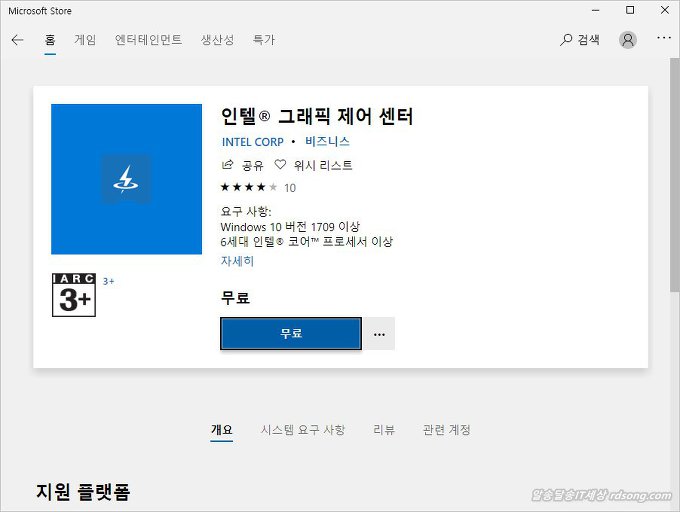Click the IARC 3+ rating badge
The width and height of the screenshot is (680, 512).
click(73, 295)
